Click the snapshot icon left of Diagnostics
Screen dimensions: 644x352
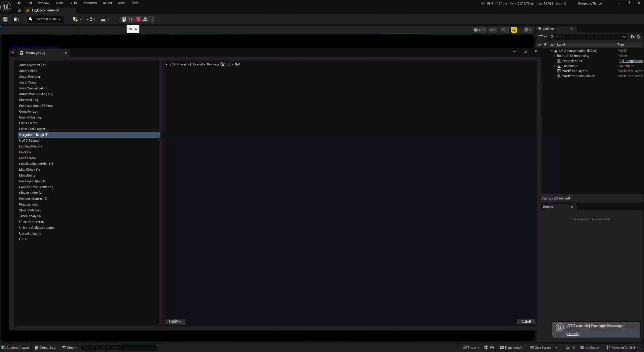click(492, 348)
